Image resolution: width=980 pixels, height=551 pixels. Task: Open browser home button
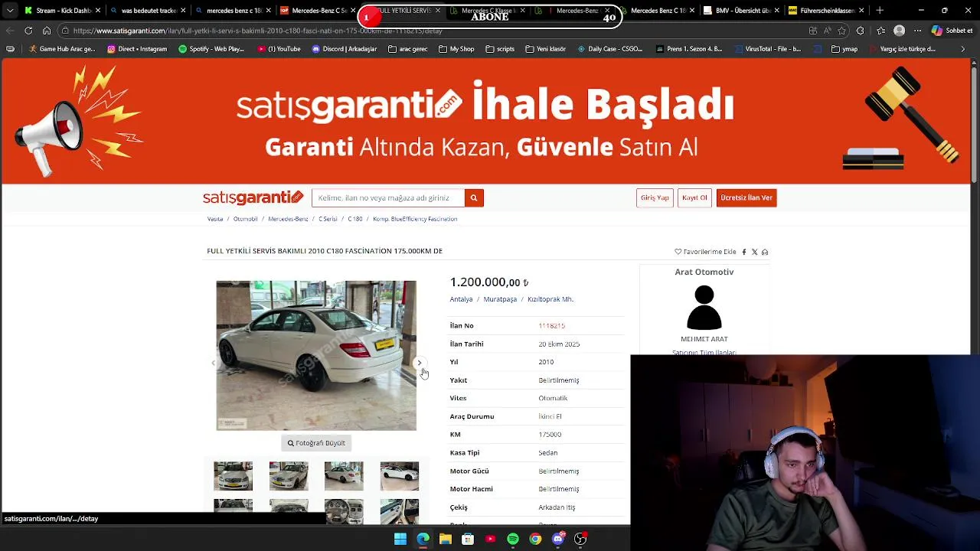point(47,31)
